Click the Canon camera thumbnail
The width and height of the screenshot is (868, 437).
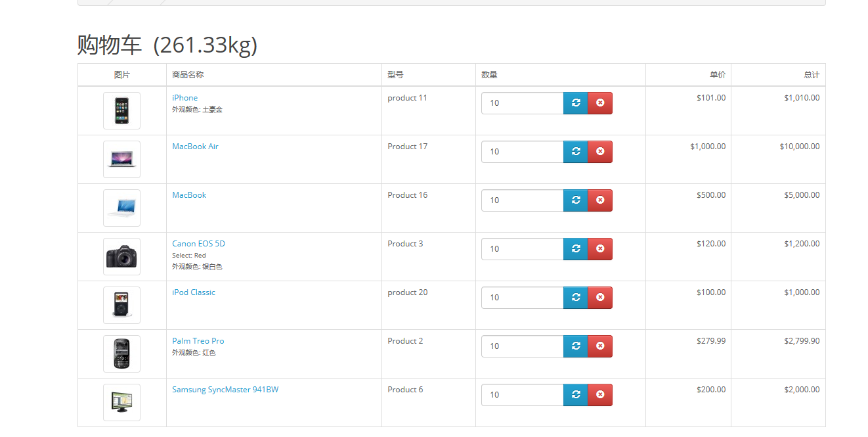[x=121, y=256]
